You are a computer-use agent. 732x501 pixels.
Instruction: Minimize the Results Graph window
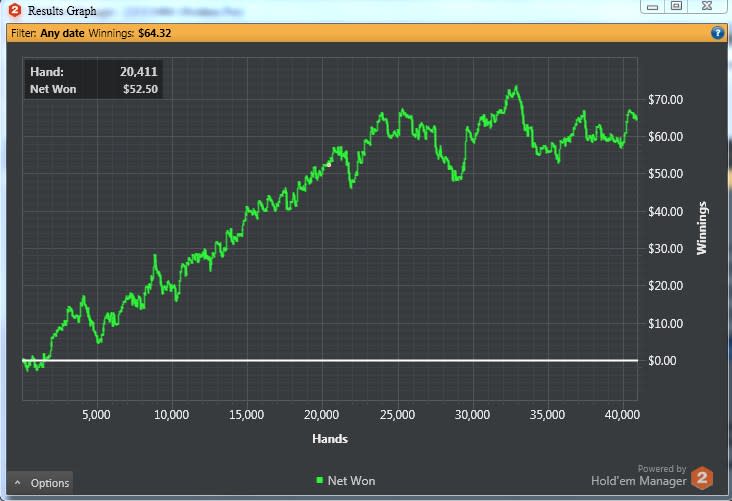tap(653, 6)
